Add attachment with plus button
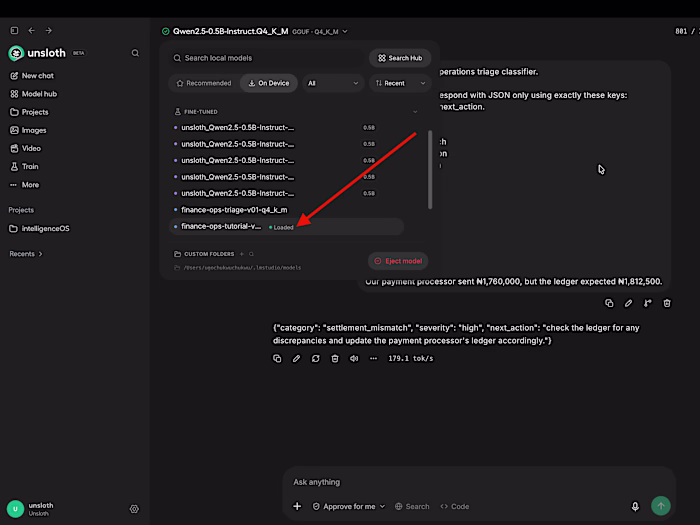700x525 pixels. tap(297, 506)
